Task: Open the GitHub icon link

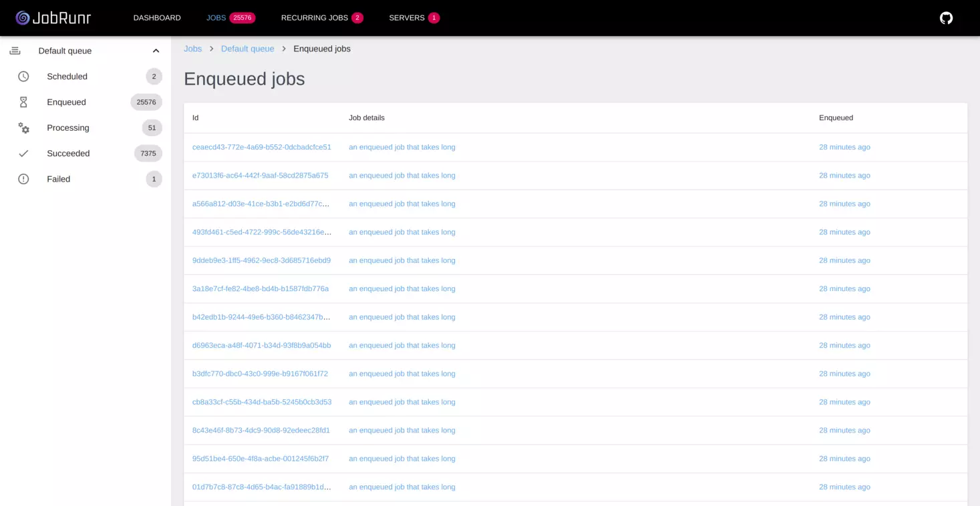Action: pyautogui.click(x=946, y=18)
